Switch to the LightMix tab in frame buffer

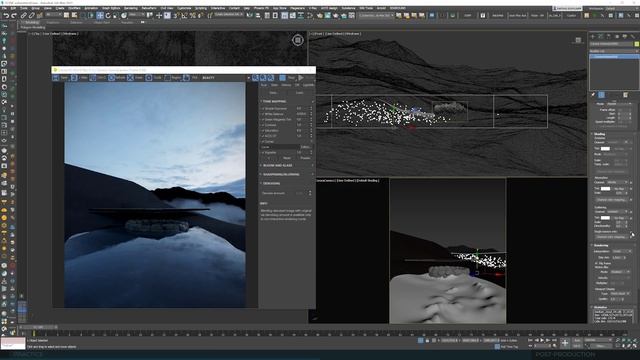pos(308,85)
